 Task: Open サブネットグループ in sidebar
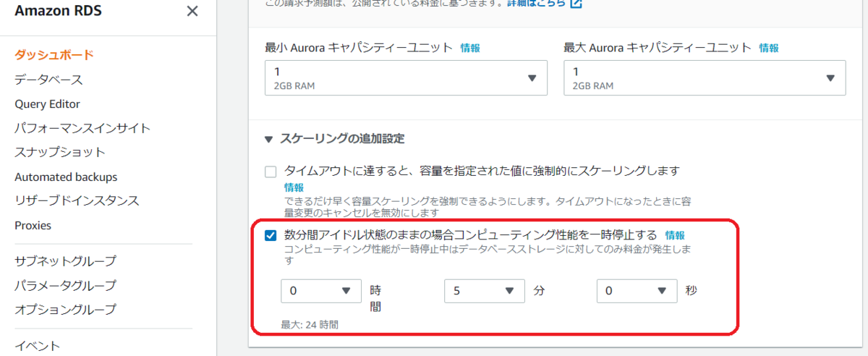pos(65,261)
